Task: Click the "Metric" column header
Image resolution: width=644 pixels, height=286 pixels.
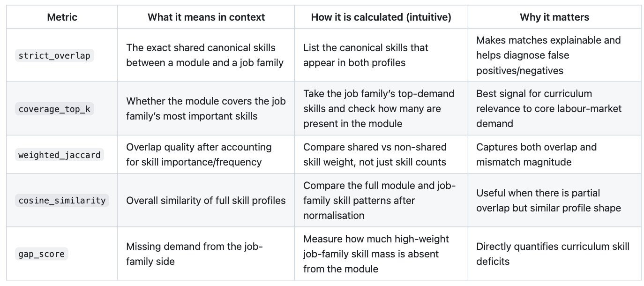Action: click(x=62, y=17)
